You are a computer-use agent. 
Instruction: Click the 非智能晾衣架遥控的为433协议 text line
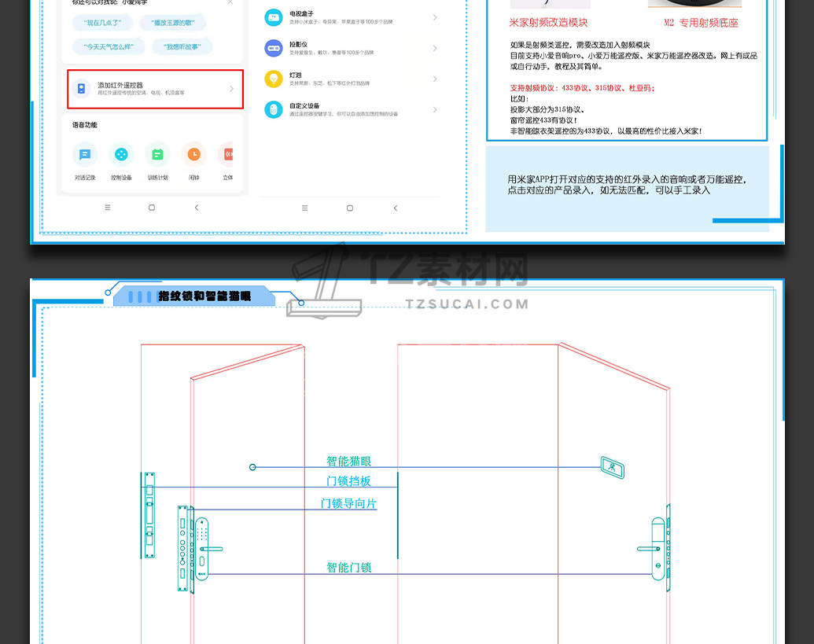click(606, 131)
